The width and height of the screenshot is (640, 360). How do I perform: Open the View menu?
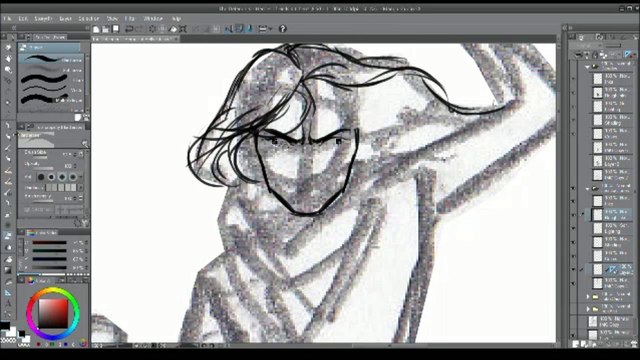tap(112, 19)
